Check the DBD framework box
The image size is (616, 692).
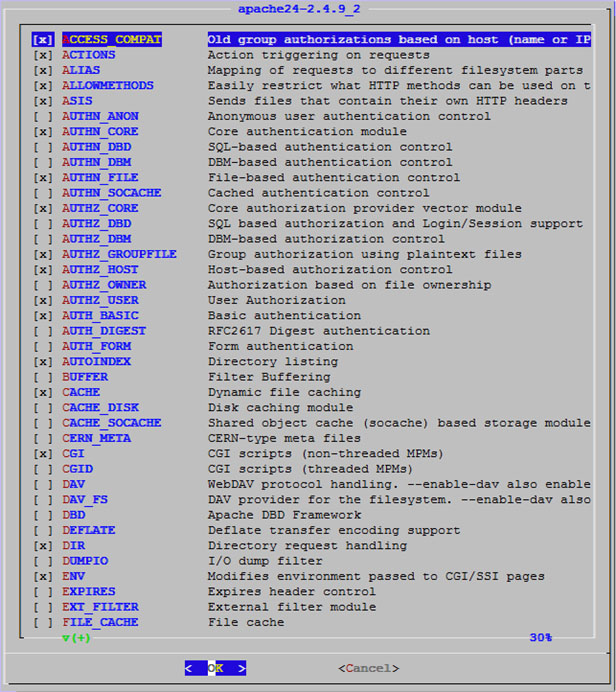[43, 515]
